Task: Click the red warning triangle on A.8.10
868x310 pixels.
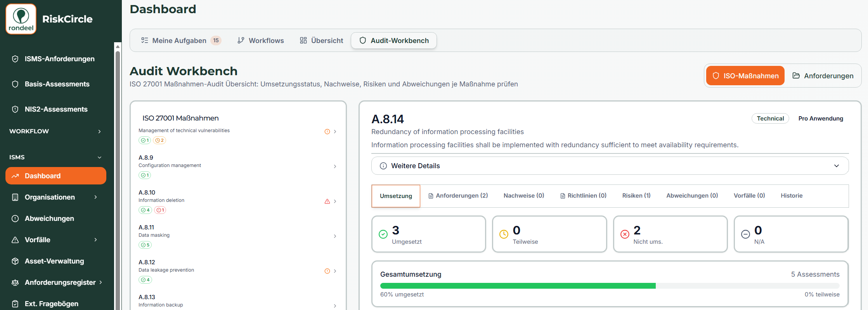Action: (327, 201)
